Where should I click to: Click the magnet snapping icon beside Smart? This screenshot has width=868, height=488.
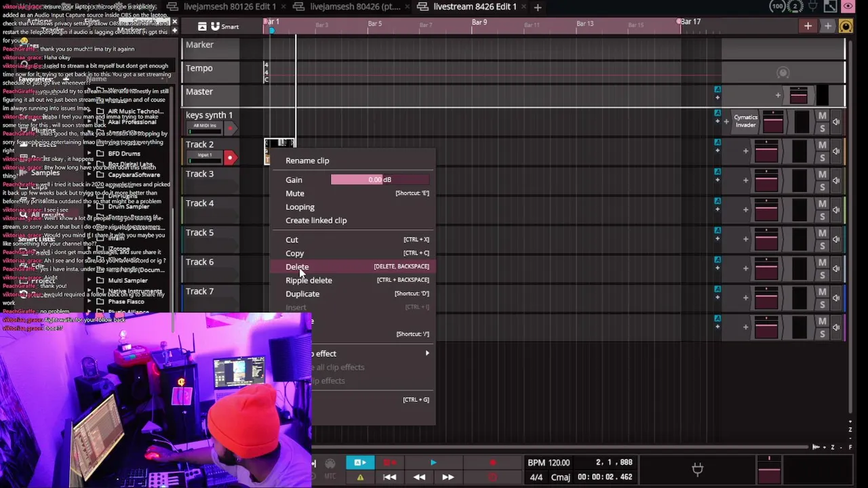215,26
